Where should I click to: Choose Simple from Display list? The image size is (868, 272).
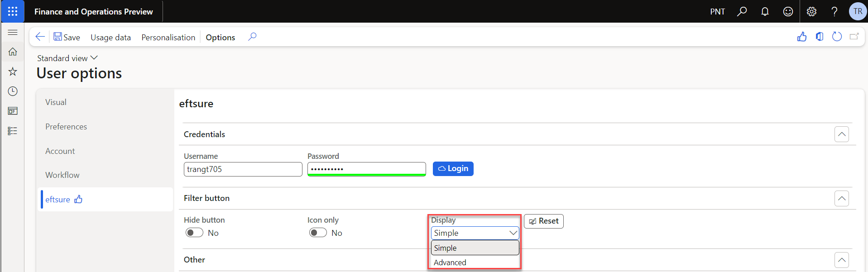pyautogui.click(x=475, y=248)
